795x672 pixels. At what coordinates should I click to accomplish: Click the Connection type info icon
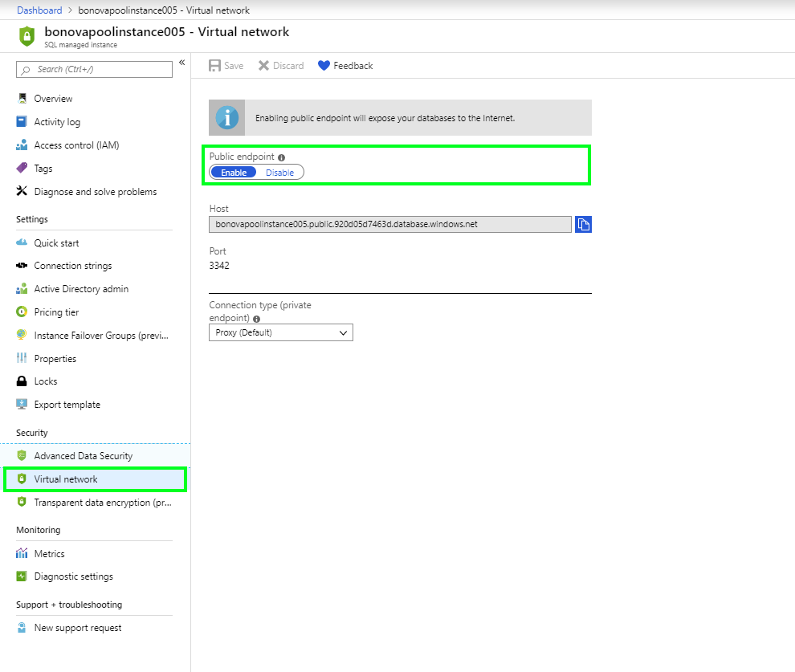click(x=256, y=319)
